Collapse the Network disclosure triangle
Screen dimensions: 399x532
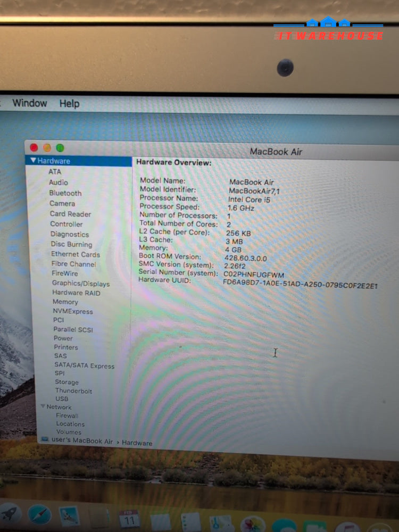43,406
